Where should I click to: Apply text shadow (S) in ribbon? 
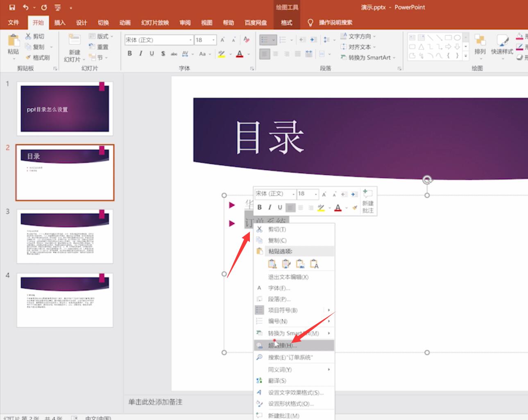point(163,54)
